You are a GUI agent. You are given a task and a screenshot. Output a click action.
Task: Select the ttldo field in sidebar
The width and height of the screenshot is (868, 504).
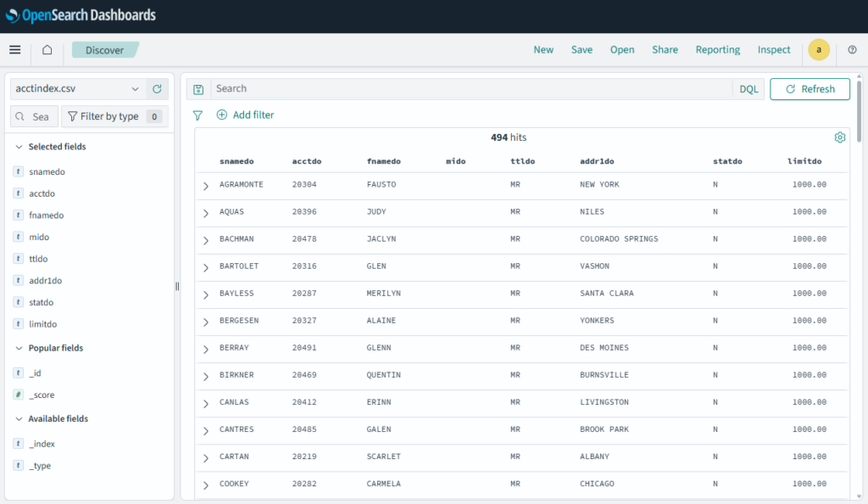pos(38,259)
